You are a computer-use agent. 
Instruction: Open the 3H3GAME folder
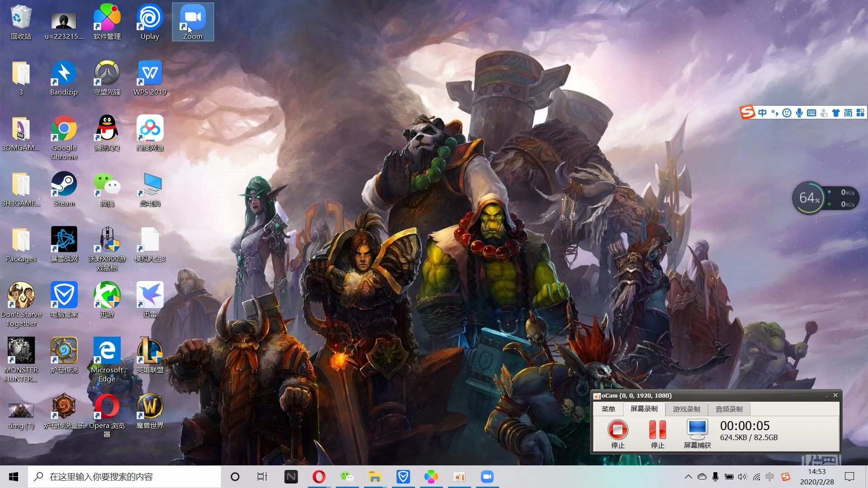click(21, 189)
